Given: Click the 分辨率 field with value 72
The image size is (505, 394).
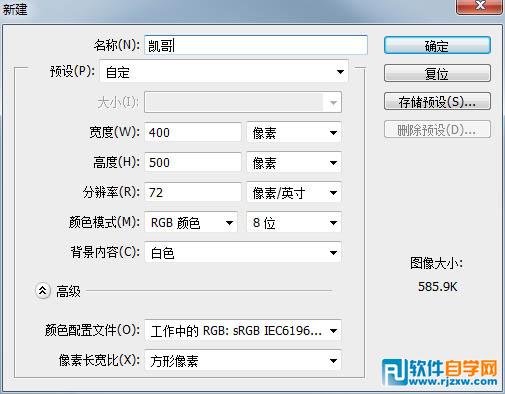Looking at the screenshot, I should pos(193,192).
